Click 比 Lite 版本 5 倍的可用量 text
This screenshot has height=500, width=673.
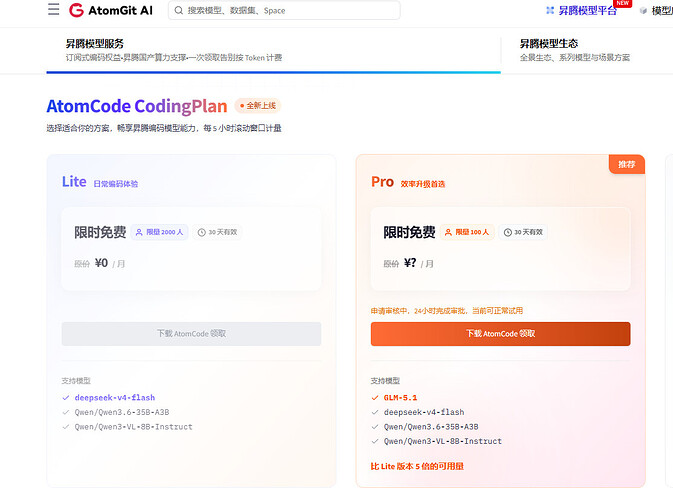point(417,467)
